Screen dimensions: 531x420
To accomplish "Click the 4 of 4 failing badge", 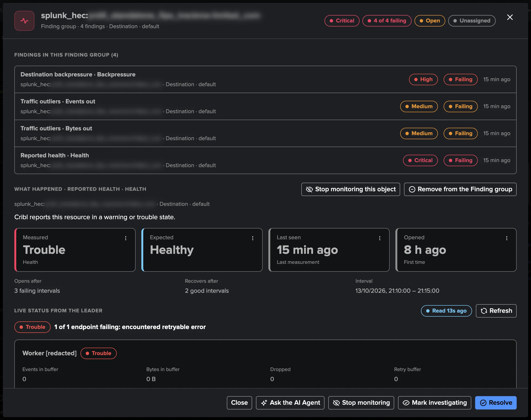I will [x=387, y=21].
